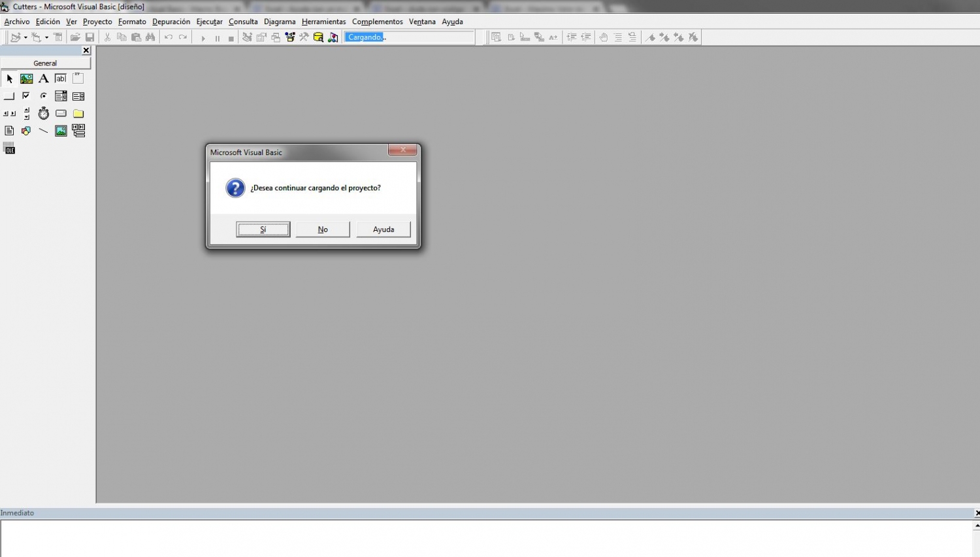The width and height of the screenshot is (980, 557).
Task: Select the horizontal scroll bar control tool
Action: [x=9, y=114]
